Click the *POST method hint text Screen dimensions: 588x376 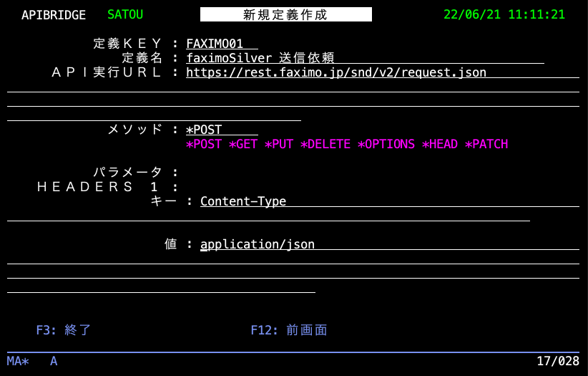[204, 144]
